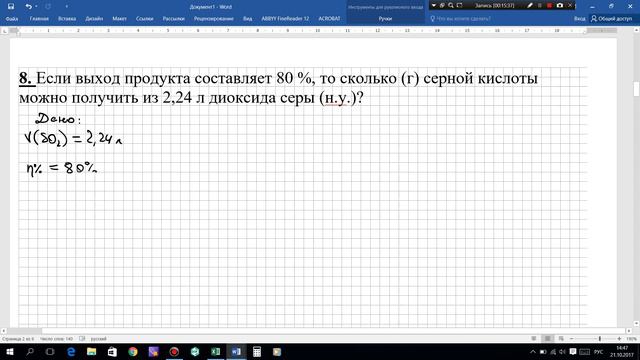Screen dimensions: 640x360
Task: Click the Word icon in the taskbar
Action: [x=236, y=351]
